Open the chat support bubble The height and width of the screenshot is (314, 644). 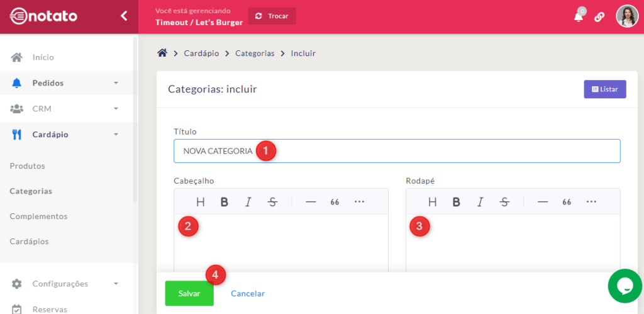625,286
